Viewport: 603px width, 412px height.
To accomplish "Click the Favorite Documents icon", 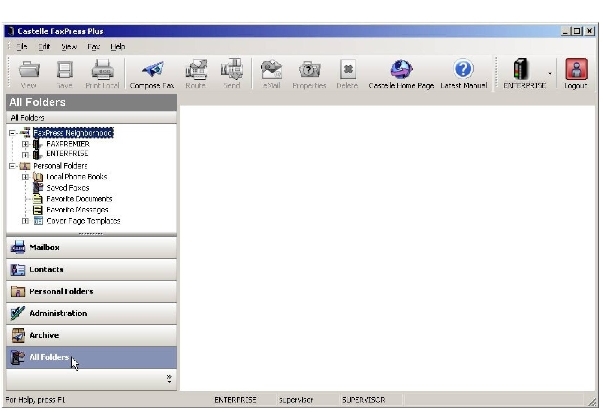I will (38, 199).
